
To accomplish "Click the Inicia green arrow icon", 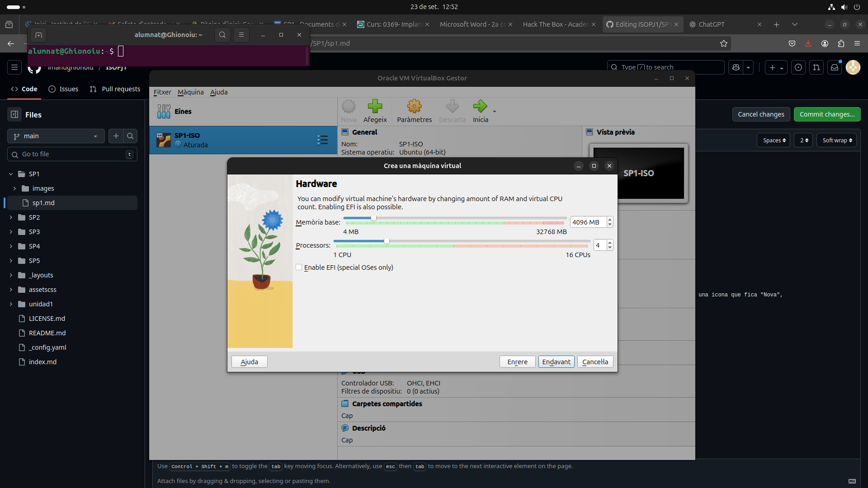I will coord(480,107).
